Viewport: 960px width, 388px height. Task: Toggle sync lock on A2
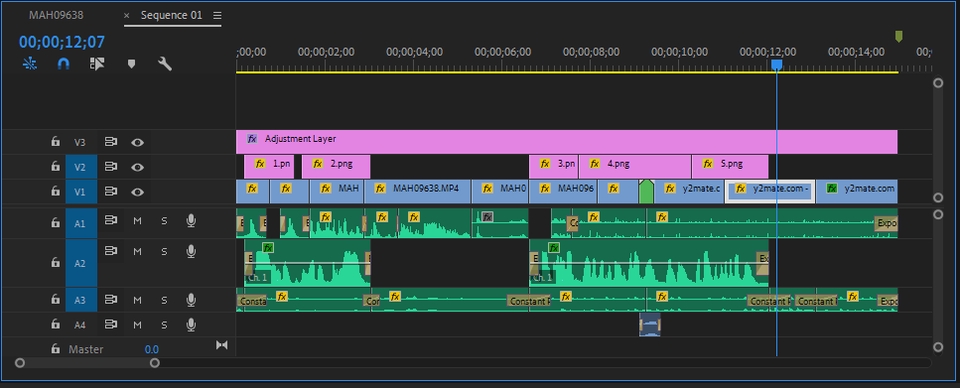[110, 251]
